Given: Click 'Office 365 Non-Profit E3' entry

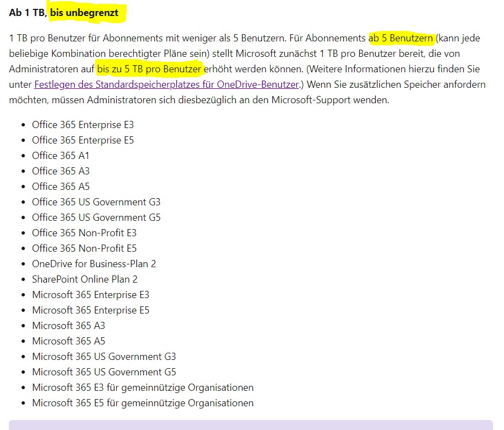Looking at the screenshot, I should coord(84,233).
